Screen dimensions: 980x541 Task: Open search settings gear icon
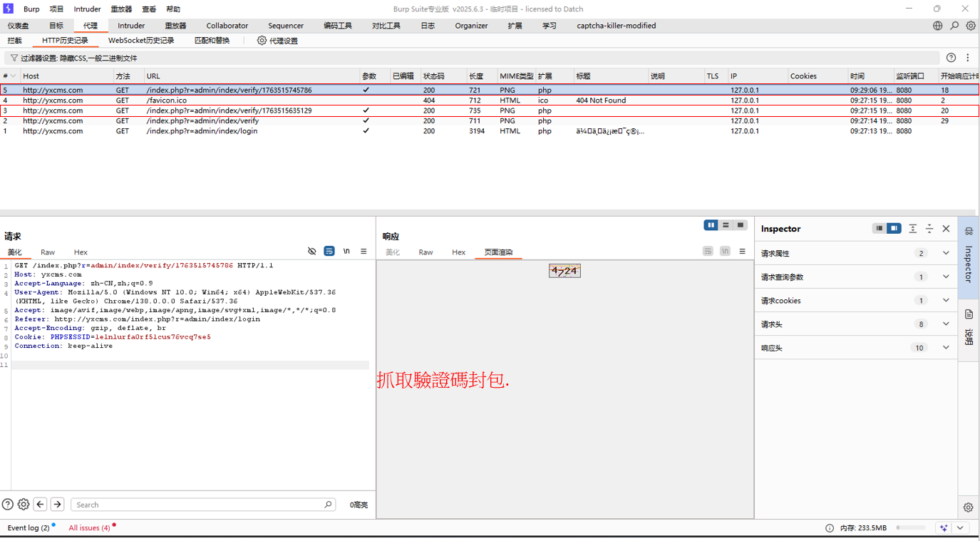(x=24, y=504)
